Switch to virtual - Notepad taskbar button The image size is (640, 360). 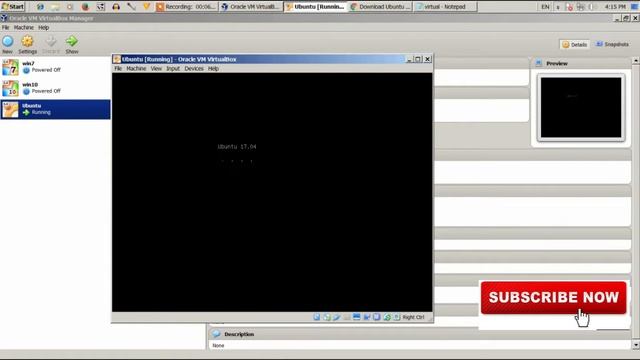coord(445,7)
